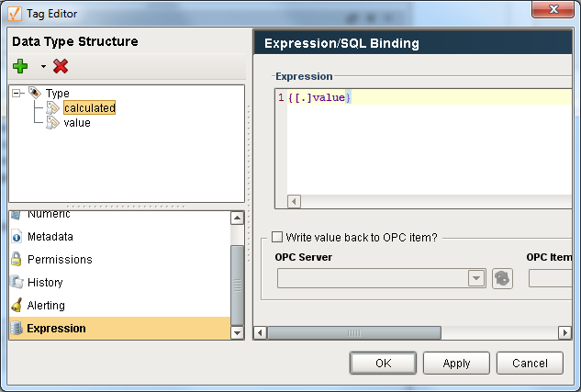Select the calculated tag in tree

pos(89,108)
